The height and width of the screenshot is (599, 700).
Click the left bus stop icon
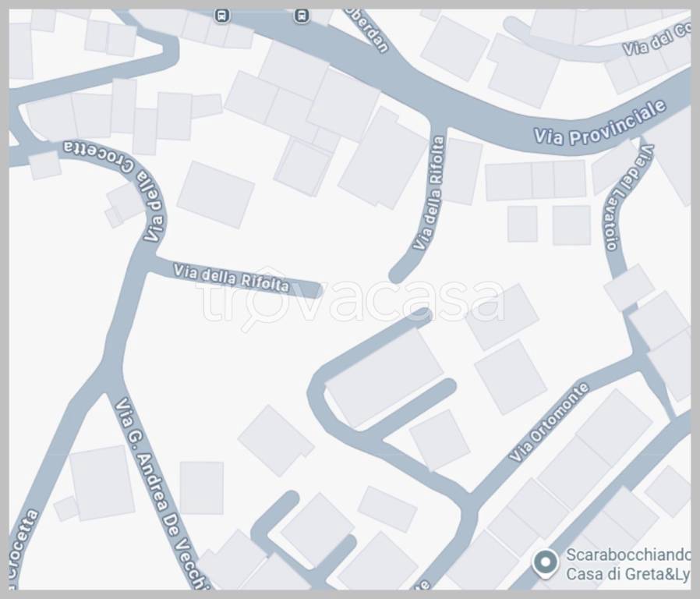pos(224,15)
